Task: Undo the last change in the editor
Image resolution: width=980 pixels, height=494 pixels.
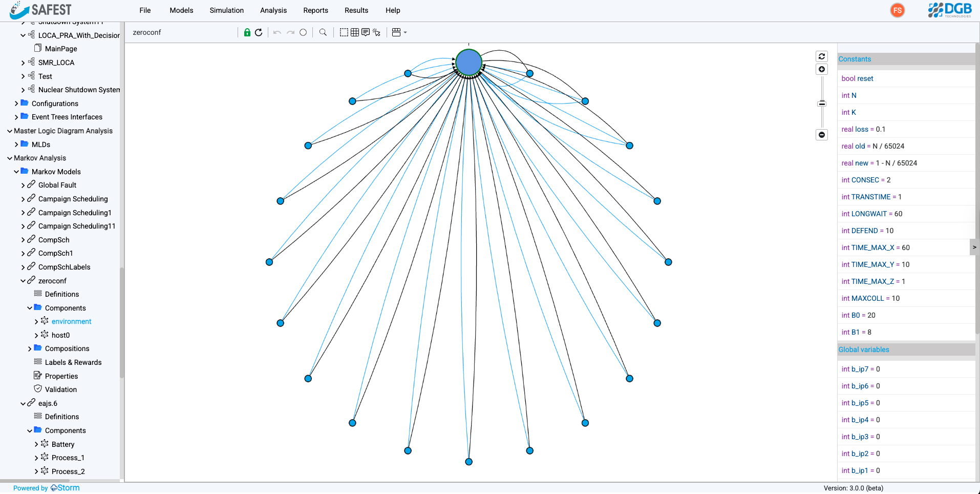Action: (x=276, y=32)
